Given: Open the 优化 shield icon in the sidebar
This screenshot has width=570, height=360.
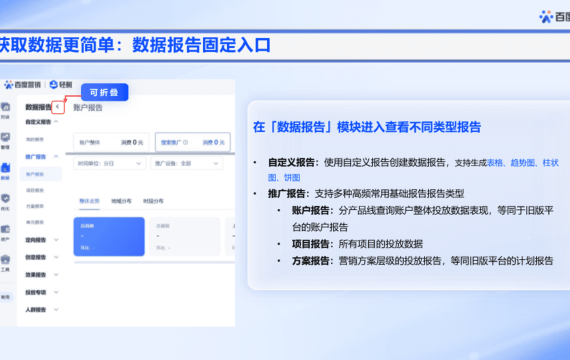Looking at the screenshot, I should [x=5, y=199].
